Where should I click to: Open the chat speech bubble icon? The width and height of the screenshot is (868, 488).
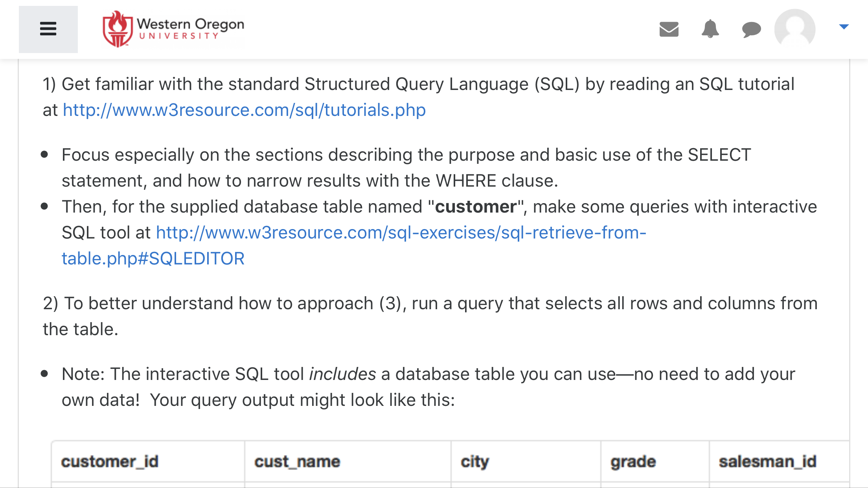[x=751, y=29]
